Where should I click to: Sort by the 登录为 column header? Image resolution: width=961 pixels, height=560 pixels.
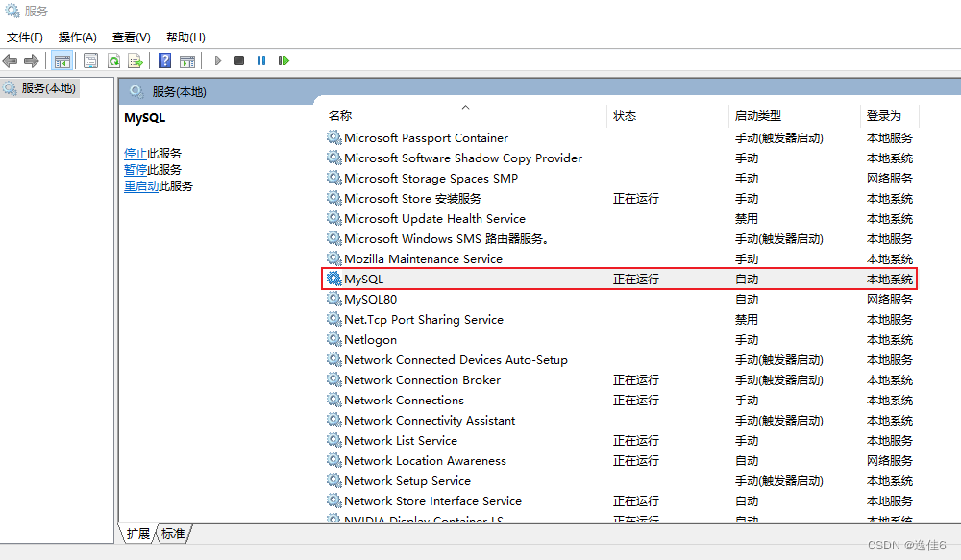[884, 116]
